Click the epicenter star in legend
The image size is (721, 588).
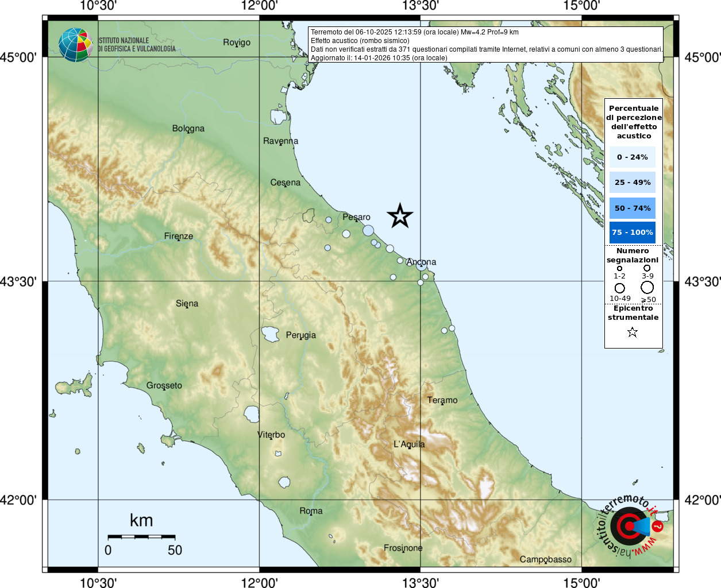633,332
